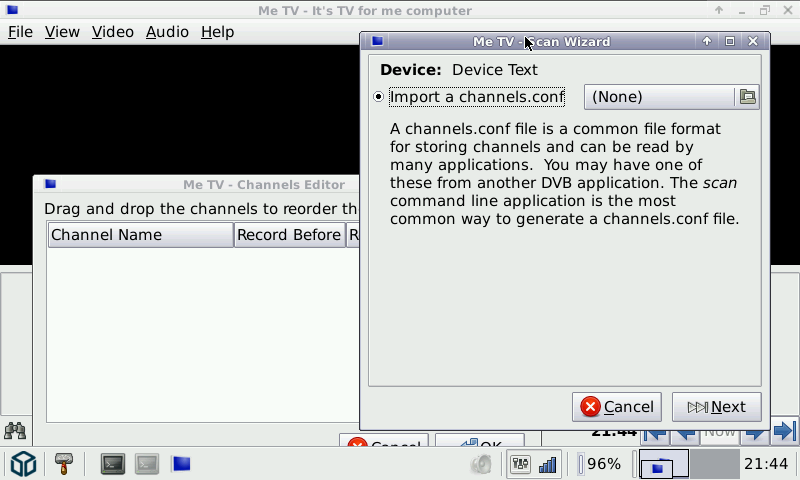Click the Channel Name column header
Screen dimensions: 800x480
(140, 235)
